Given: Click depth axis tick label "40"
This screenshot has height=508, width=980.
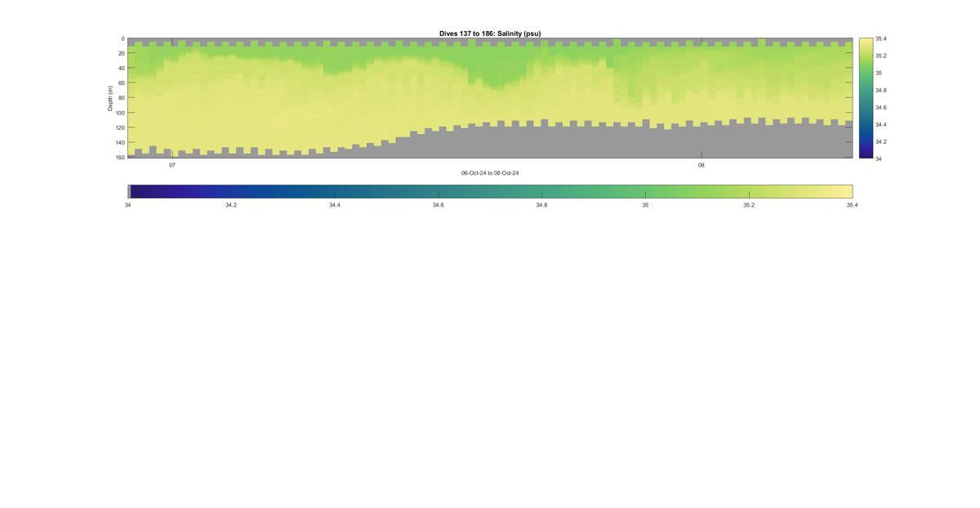Looking at the screenshot, I should pos(121,68).
